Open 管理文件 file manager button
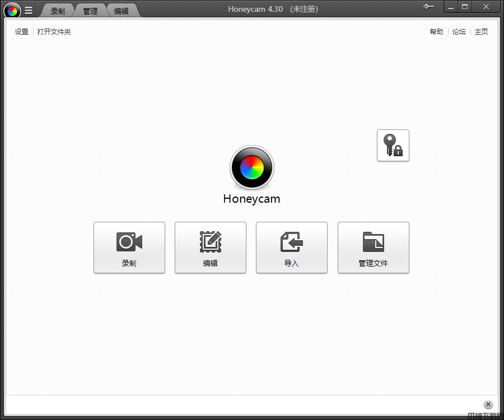 (x=374, y=248)
